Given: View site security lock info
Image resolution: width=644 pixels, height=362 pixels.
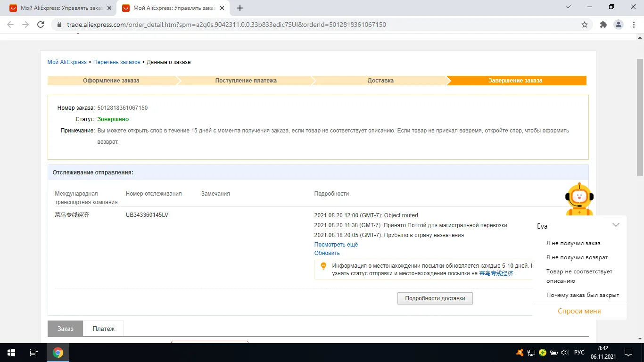Looking at the screenshot, I should (x=59, y=25).
